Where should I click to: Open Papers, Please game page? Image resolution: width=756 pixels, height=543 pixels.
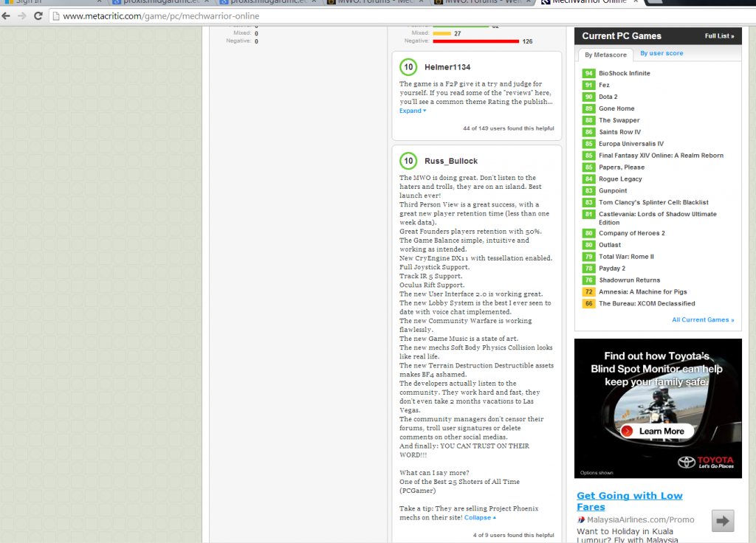(x=622, y=167)
